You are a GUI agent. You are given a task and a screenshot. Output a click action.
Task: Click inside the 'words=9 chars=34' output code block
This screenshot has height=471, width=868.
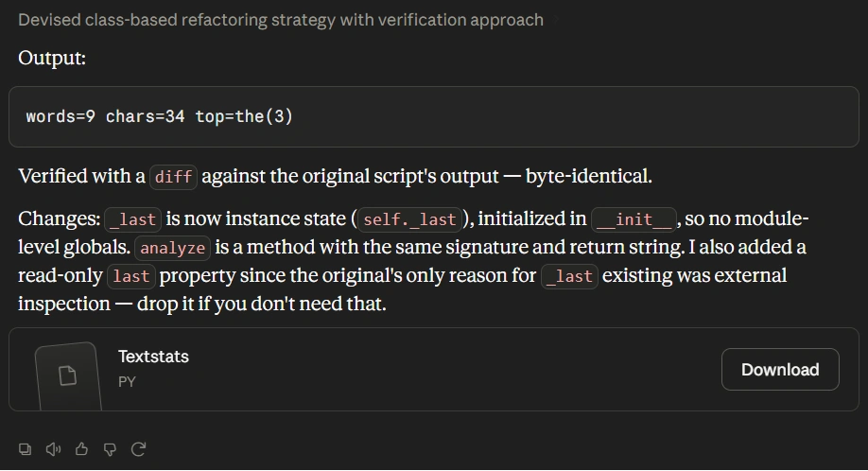[434, 116]
